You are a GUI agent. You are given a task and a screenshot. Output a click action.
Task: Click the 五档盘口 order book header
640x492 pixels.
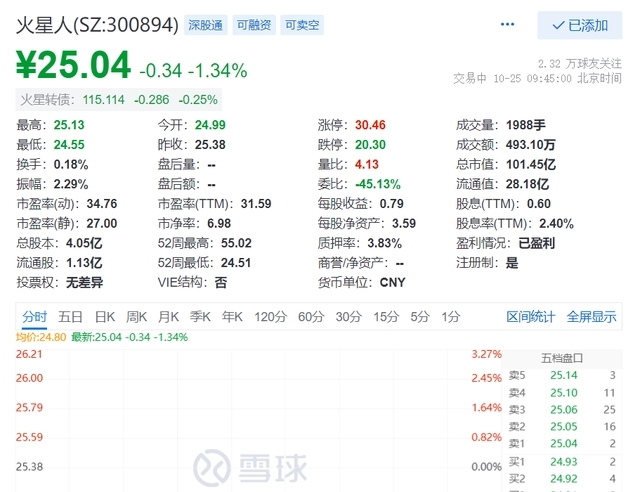(562, 357)
